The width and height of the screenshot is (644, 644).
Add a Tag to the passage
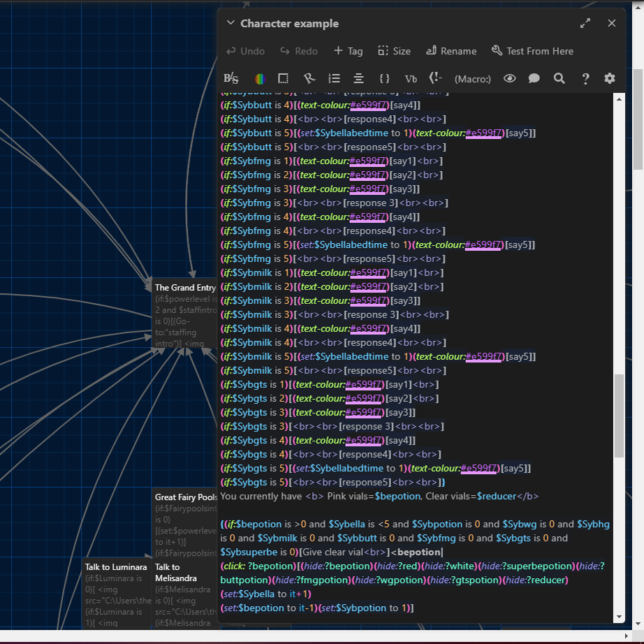point(348,51)
